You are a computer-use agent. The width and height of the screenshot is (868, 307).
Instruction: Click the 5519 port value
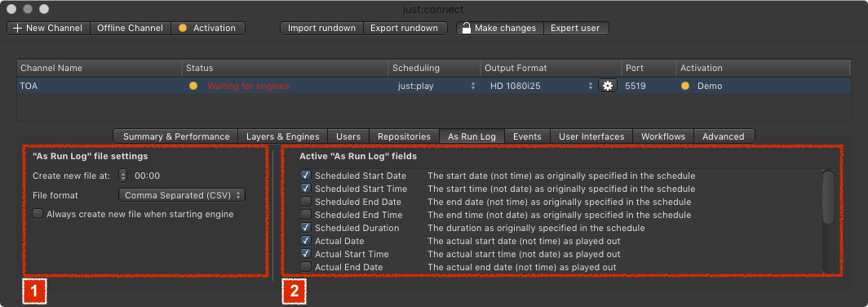tap(635, 86)
